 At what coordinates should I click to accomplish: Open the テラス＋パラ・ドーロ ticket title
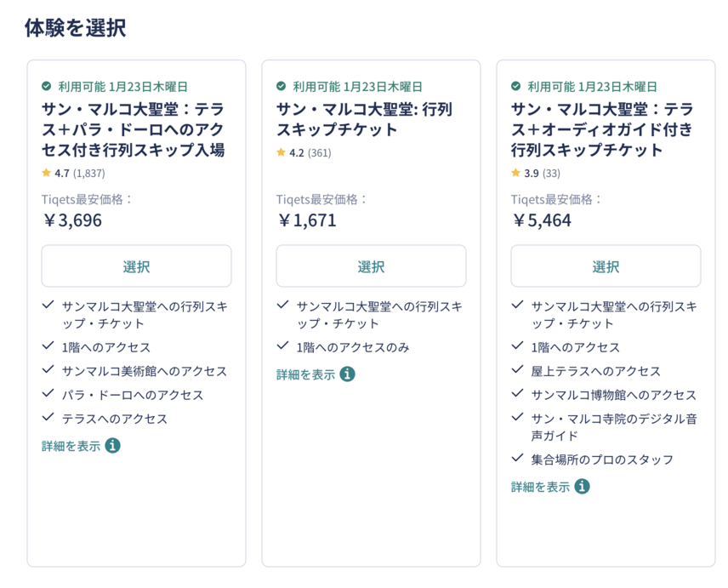coord(134,129)
